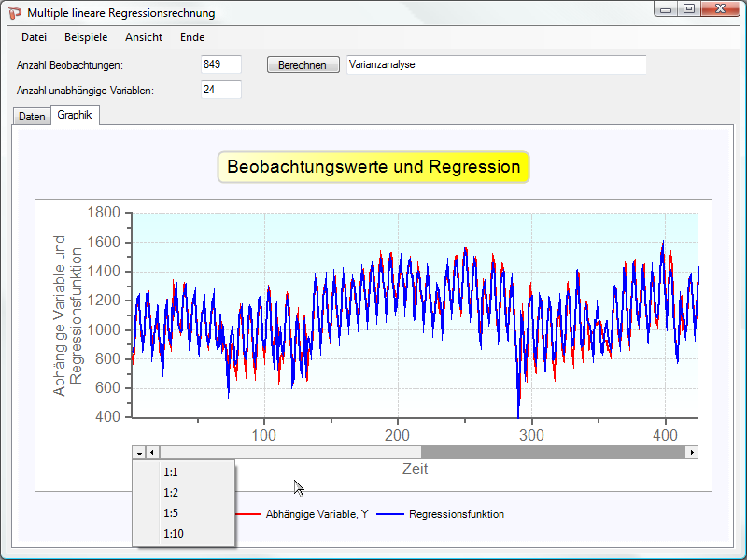The image size is (747, 560).
Task: Click the Regressionsfunktion legend entry
Action: 456,514
